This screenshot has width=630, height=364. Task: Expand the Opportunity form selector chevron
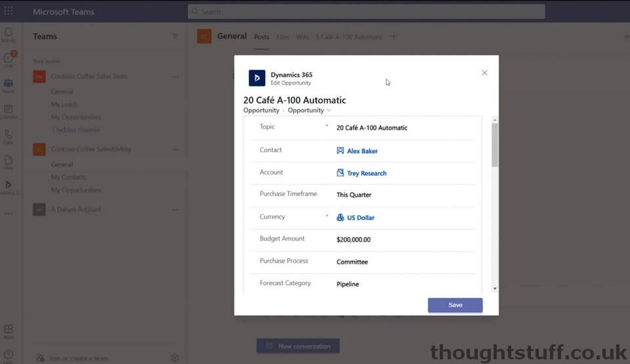[329, 110]
